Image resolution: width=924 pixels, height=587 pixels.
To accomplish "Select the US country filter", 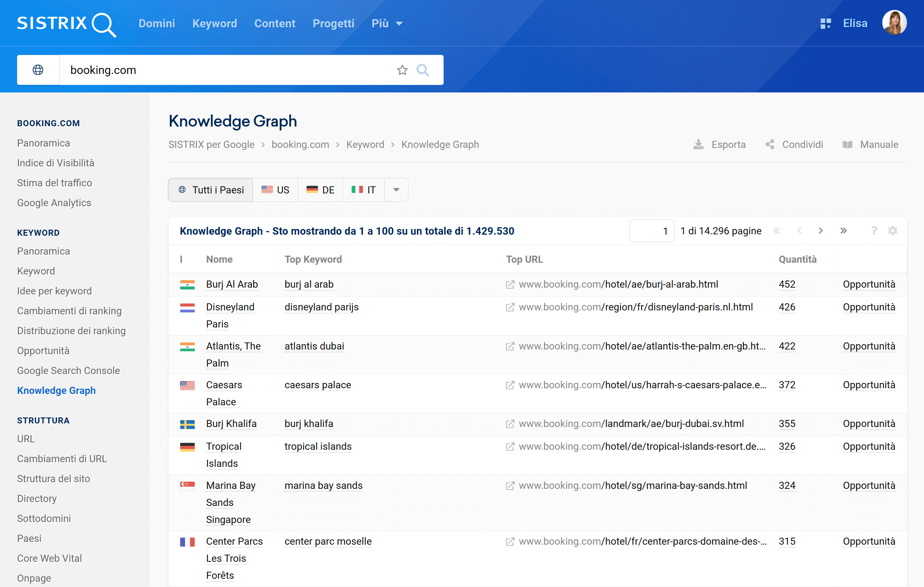I will click(x=275, y=190).
